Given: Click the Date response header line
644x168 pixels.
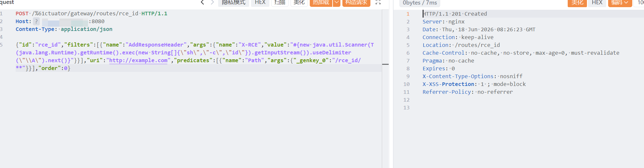Looking at the screenshot, I should click(479, 30).
